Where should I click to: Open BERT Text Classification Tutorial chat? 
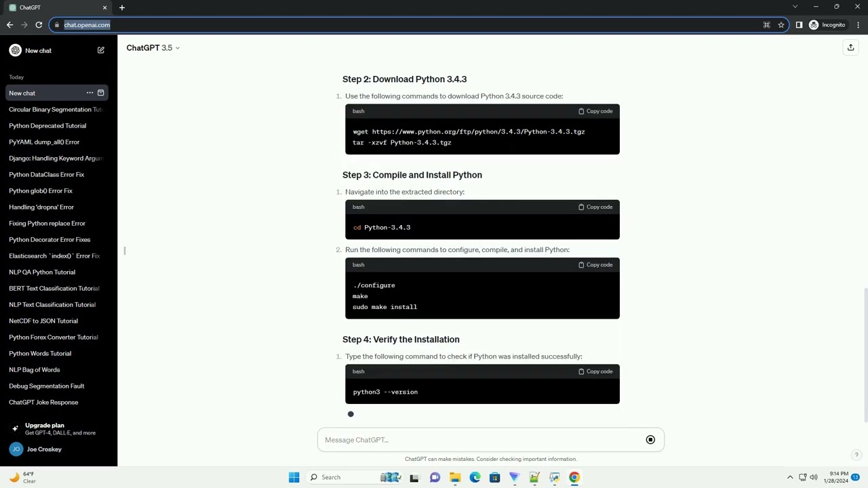click(56, 288)
